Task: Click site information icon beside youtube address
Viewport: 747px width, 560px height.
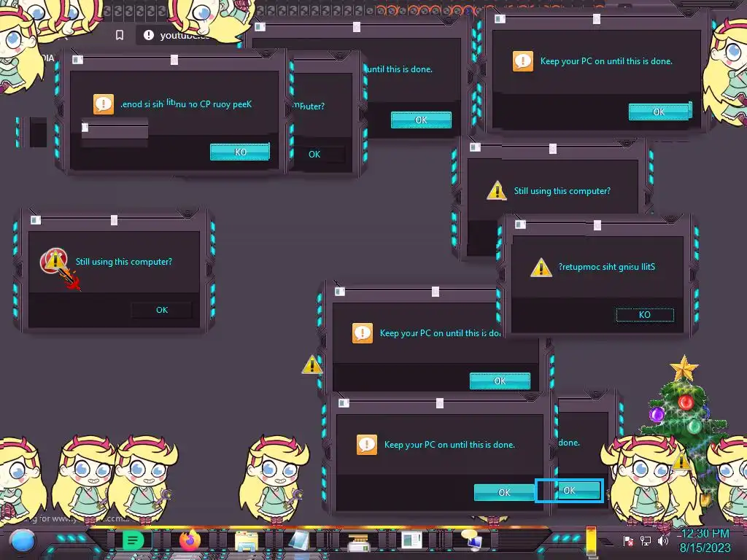Action: [149, 35]
